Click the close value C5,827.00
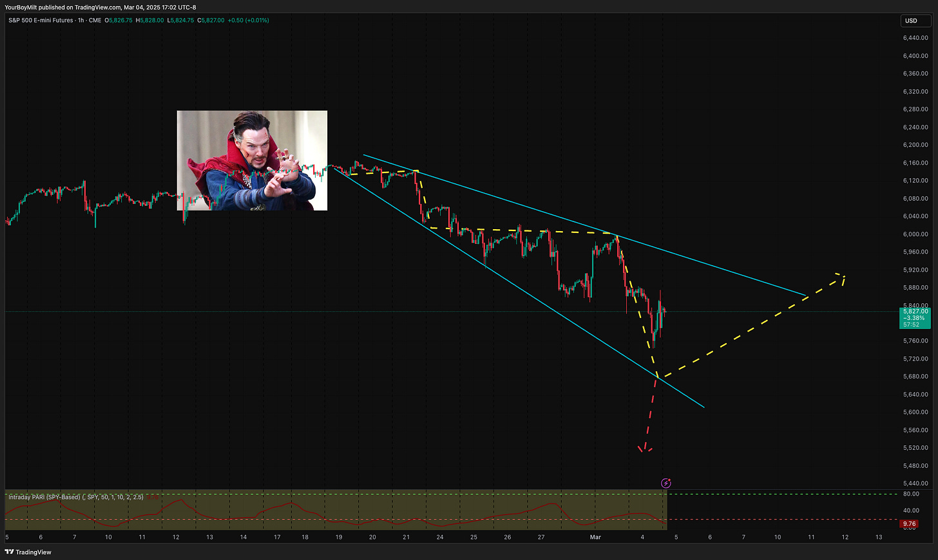 [211, 21]
